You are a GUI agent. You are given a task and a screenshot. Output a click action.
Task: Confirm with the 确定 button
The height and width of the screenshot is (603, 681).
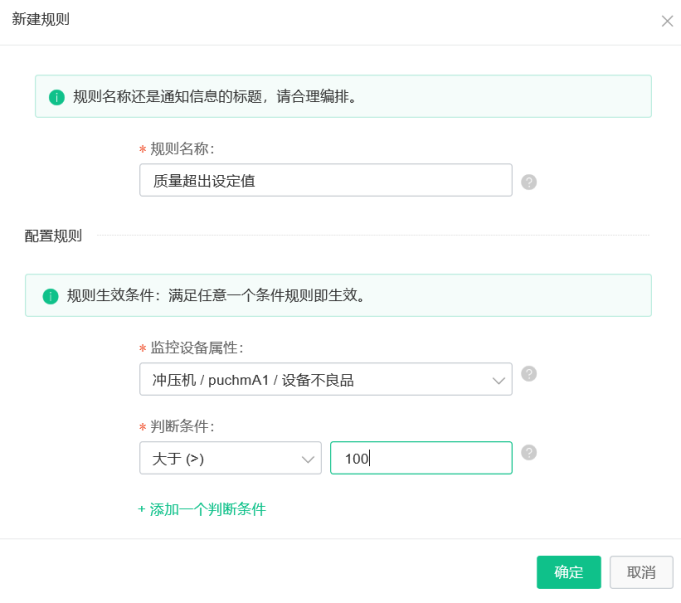pyautogui.click(x=569, y=572)
